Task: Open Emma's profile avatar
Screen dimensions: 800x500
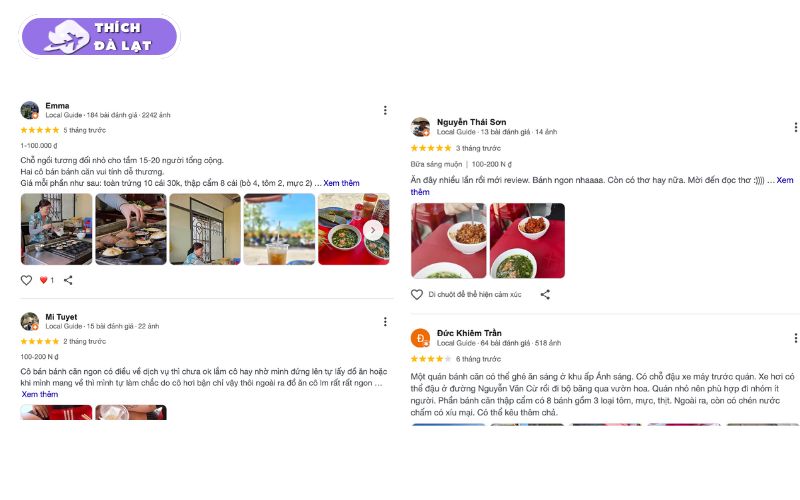Action: click(x=30, y=110)
